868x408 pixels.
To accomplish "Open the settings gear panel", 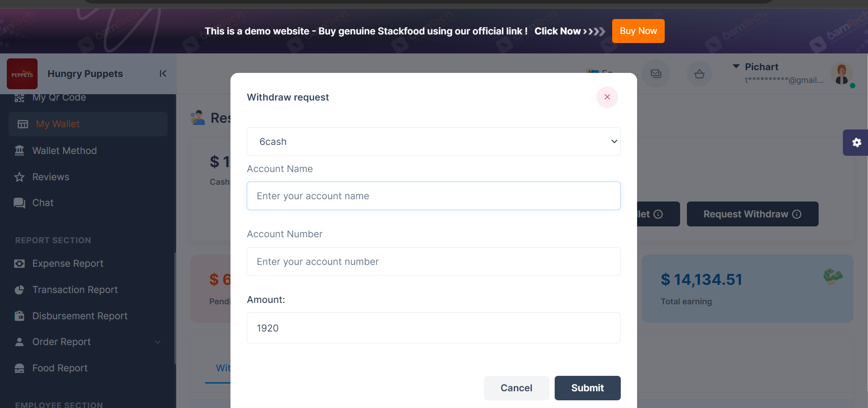I will pos(856,143).
